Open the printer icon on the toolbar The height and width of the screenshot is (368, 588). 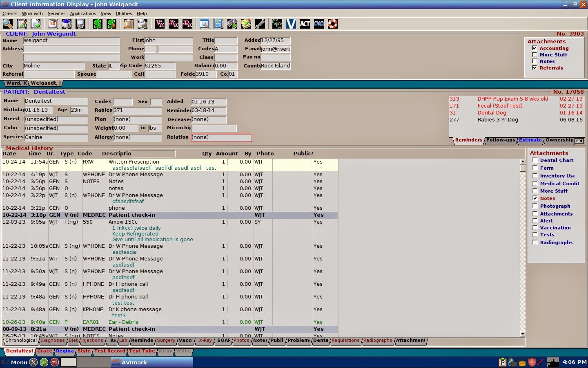[142, 24]
